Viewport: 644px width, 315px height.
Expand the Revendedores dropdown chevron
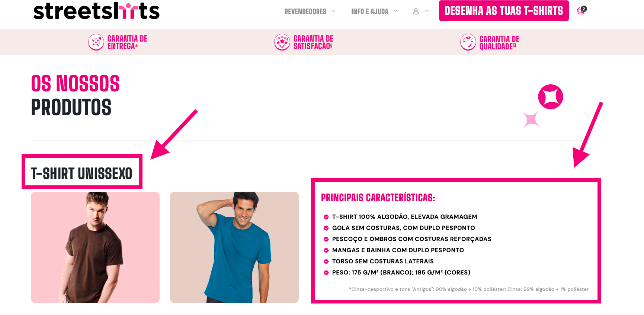tap(334, 11)
